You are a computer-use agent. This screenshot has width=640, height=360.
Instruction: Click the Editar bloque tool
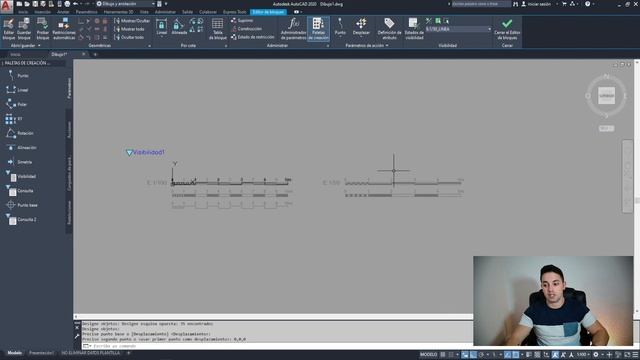pos(9,29)
